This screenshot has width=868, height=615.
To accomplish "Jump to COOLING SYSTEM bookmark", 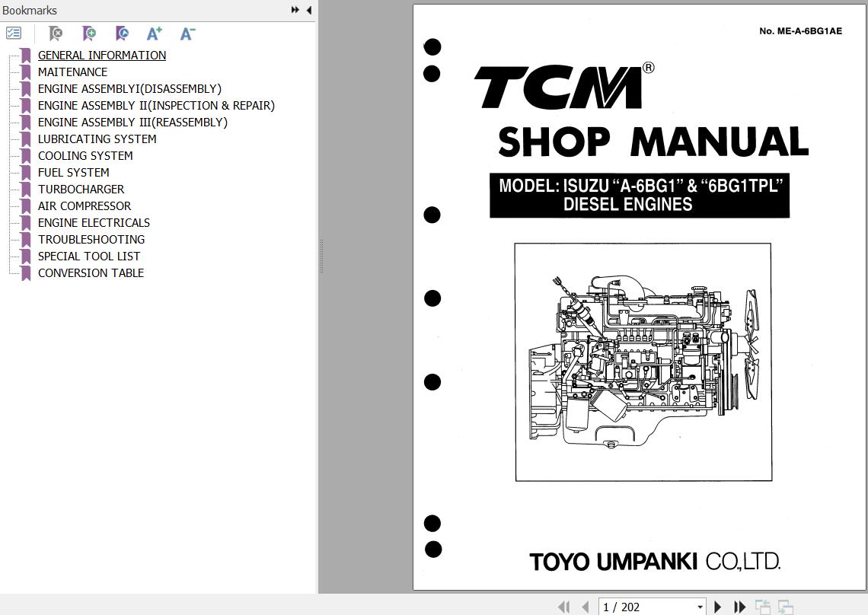I will [x=85, y=155].
